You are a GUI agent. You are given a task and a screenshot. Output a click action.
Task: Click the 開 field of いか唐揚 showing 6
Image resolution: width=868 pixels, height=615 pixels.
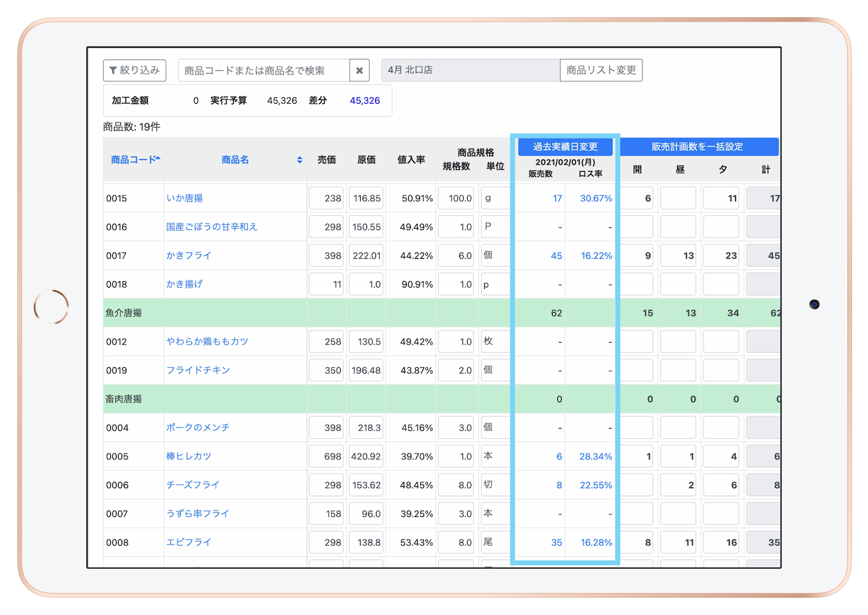tap(636, 198)
